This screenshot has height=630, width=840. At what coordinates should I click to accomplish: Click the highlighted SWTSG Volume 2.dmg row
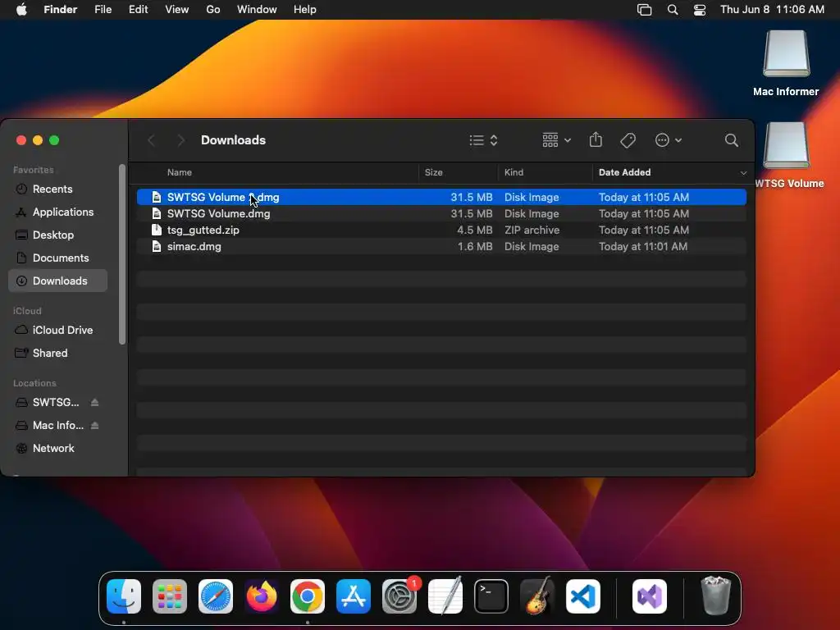click(441, 197)
